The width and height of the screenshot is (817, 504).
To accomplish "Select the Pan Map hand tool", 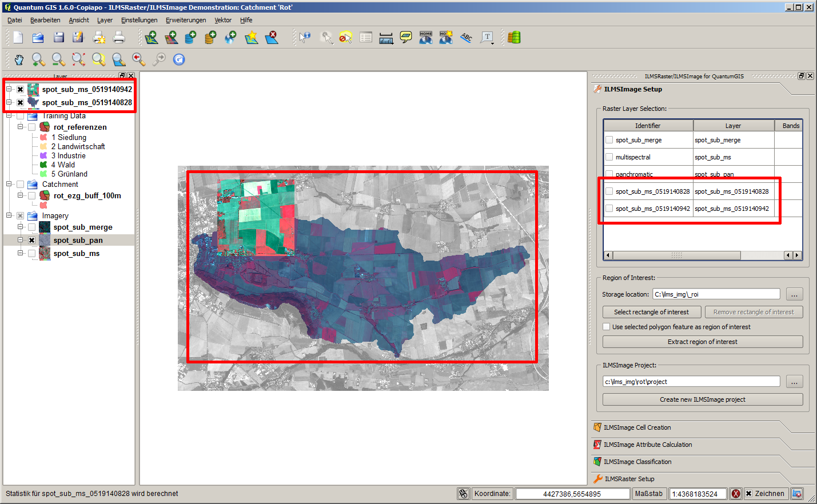I will (x=19, y=59).
